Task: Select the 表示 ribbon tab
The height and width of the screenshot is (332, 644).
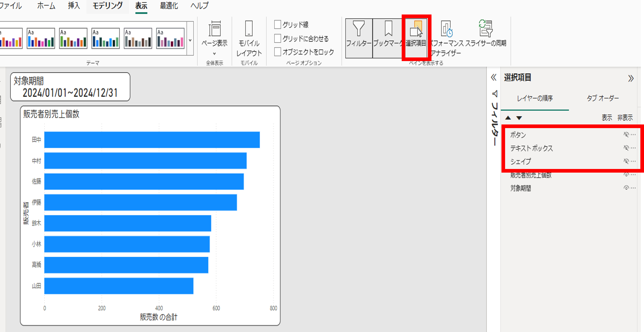Action: 141,5
